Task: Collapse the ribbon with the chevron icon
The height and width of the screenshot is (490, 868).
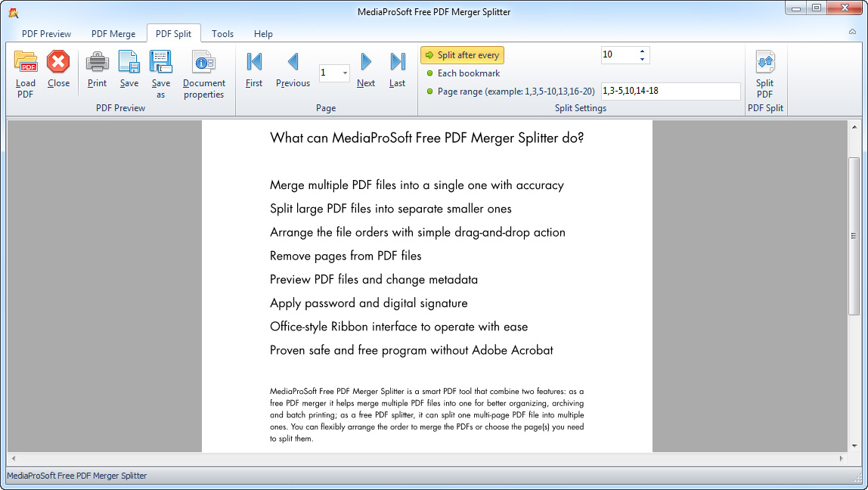Action: [x=853, y=32]
